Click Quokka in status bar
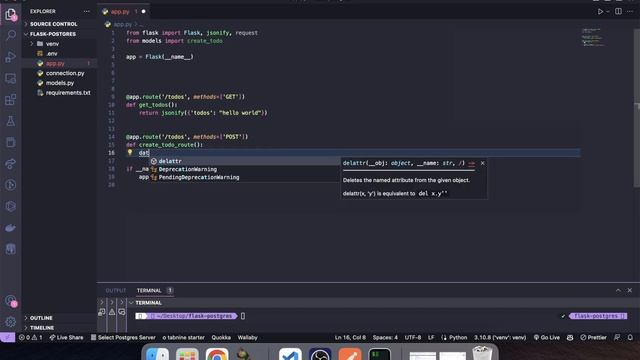This screenshot has width=640, height=360. tap(221, 338)
